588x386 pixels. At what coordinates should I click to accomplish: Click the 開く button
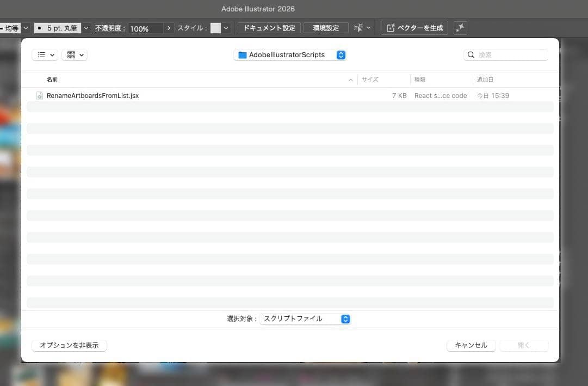click(524, 346)
